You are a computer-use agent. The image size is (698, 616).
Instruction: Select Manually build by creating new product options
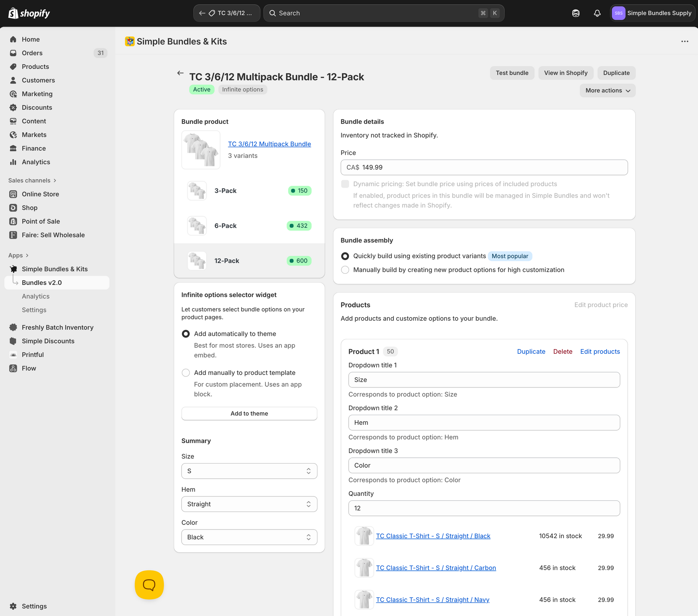[345, 270]
